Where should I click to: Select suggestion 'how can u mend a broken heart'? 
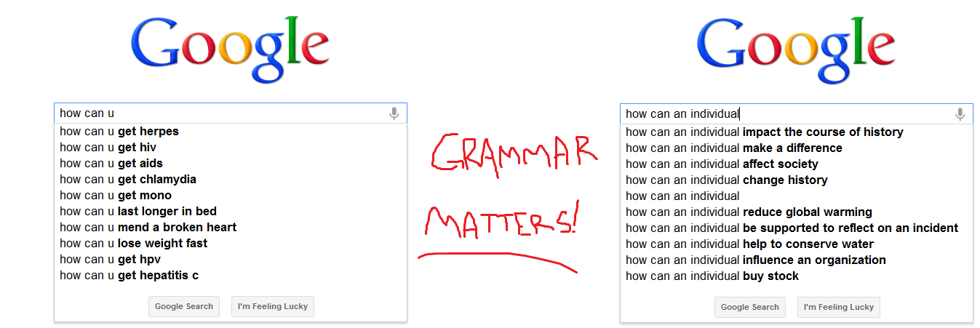point(148,228)
